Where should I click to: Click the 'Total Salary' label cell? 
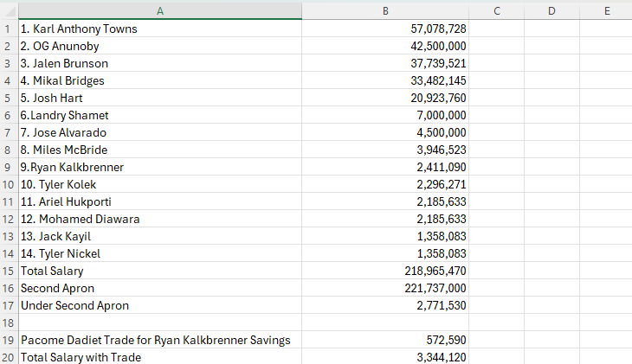tap(160, 271)
